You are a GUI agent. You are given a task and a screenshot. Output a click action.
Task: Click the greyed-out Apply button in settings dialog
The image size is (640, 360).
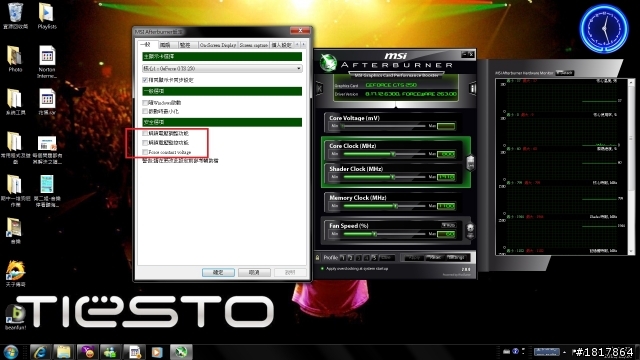[x=290, y=272]
